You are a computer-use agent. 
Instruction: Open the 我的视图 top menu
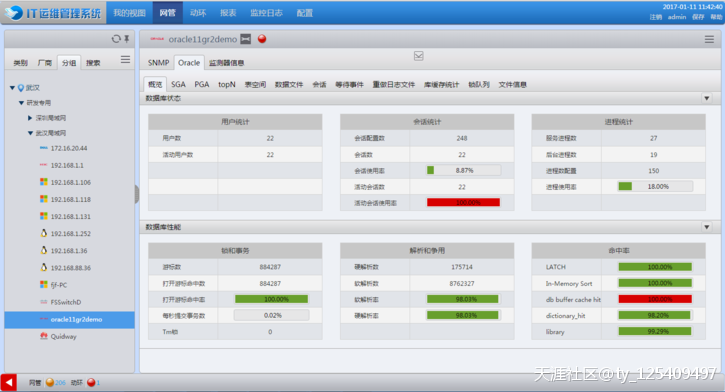tap(129, 13)
